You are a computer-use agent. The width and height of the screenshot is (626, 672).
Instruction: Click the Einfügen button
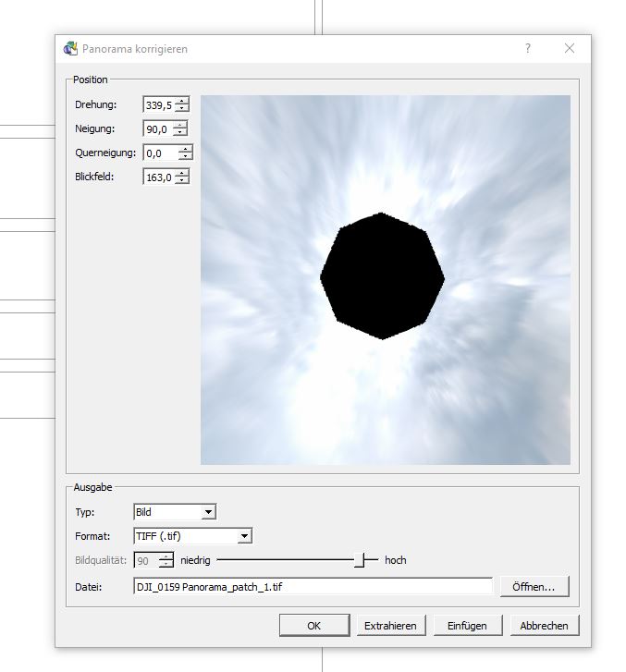(467, 626)
